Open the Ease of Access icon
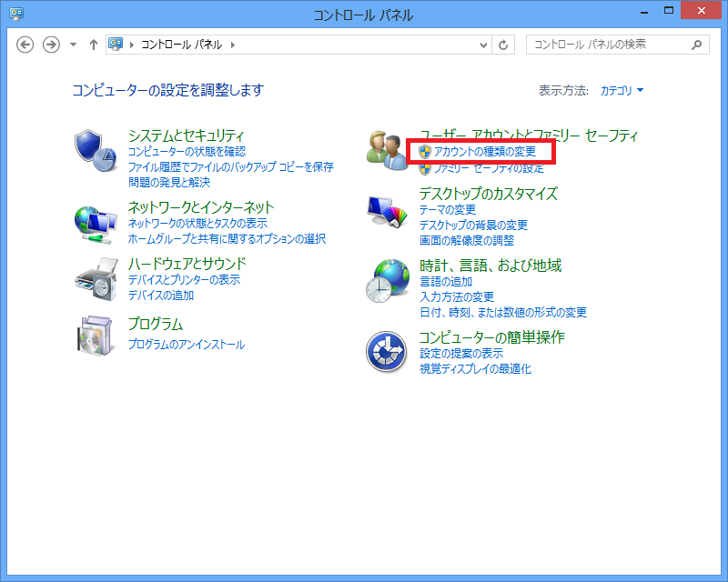This screenshot has width=728, height=582. click(x=388, y=351)
